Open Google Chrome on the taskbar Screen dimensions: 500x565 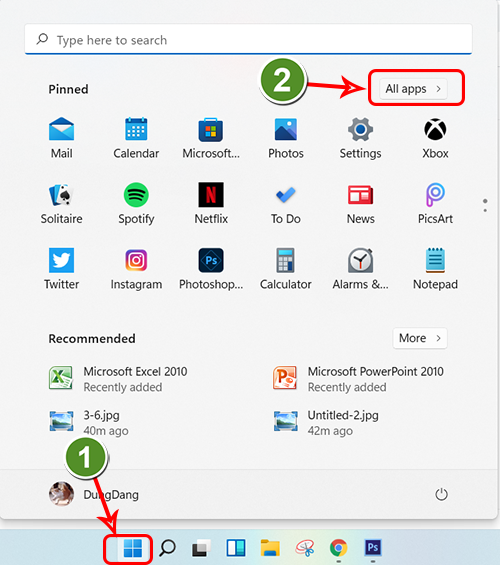click(x=339, y=548)
